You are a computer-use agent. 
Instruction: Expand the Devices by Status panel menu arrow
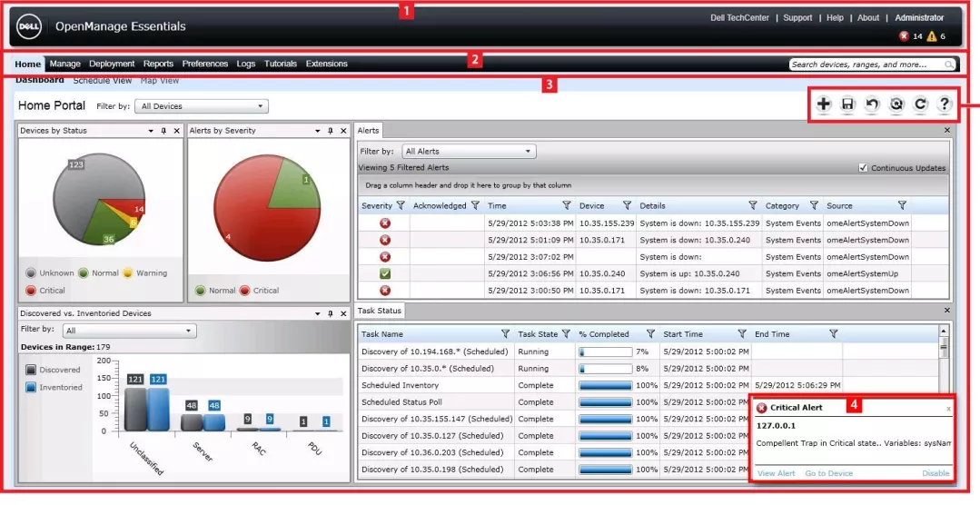pyautogui.click(x=151, y=132)
